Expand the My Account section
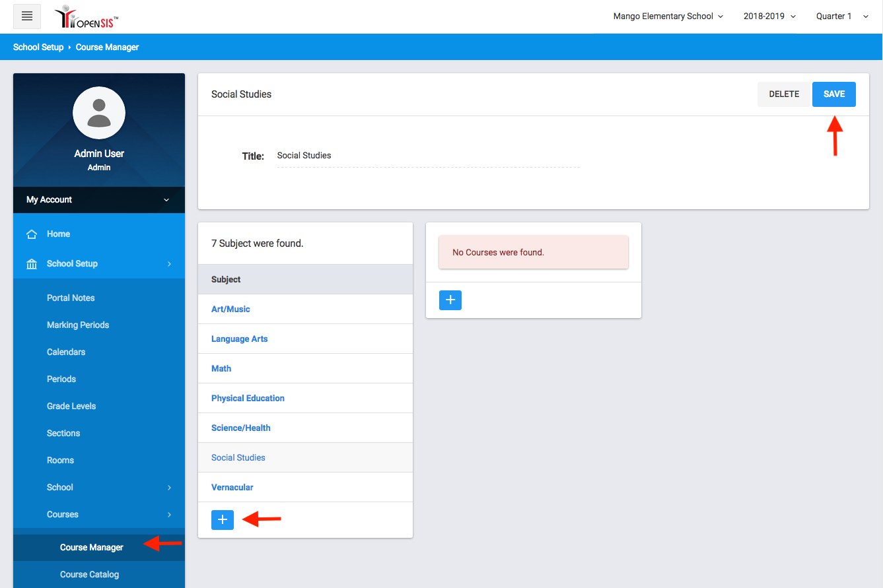 click(x=99, y=200)
